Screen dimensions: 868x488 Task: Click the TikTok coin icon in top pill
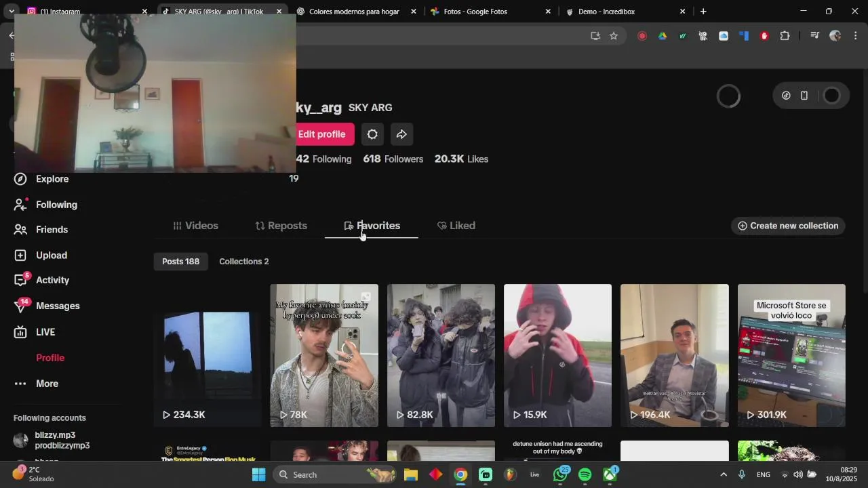point(786,96)
